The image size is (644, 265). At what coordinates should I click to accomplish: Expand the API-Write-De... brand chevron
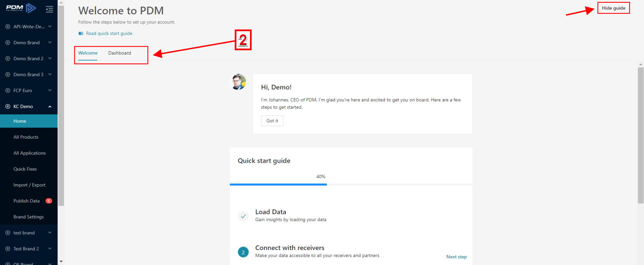click(50, 27)
